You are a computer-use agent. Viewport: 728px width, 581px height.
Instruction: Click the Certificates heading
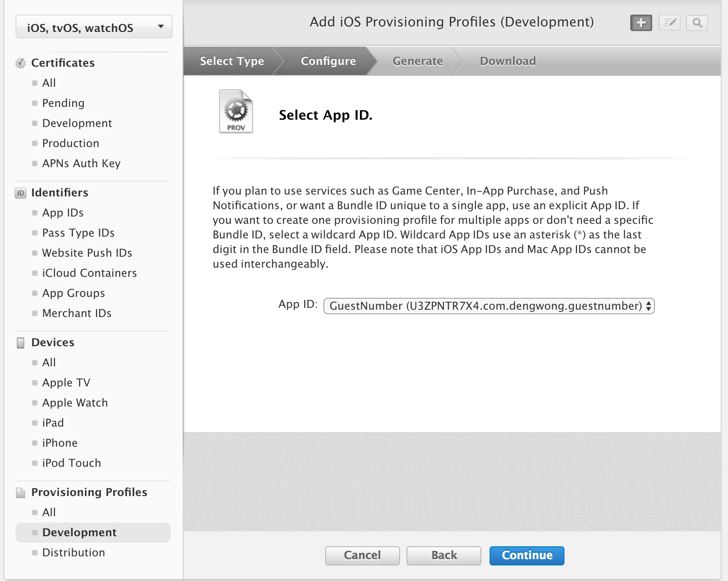pyautogui.click(x=63, y=63)
